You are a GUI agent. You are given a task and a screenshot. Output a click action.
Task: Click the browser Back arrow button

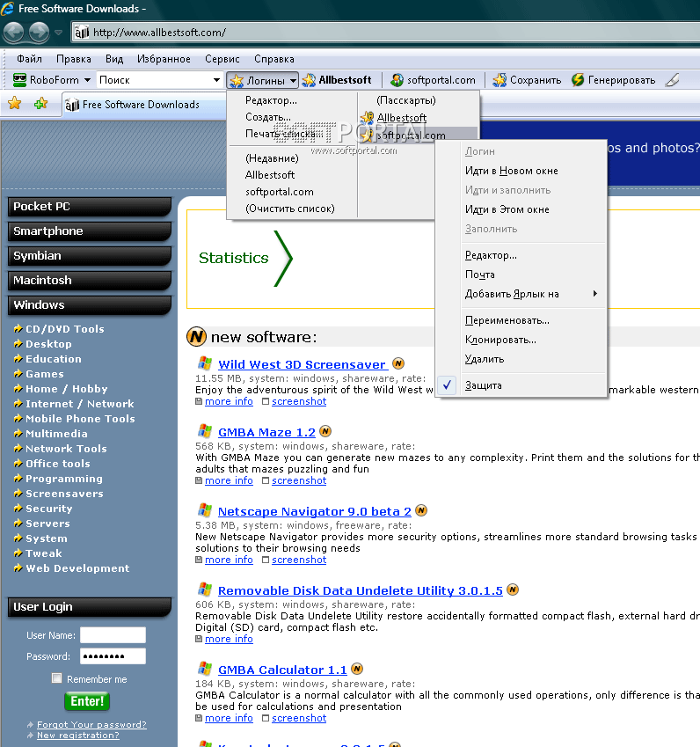point(13,33)
